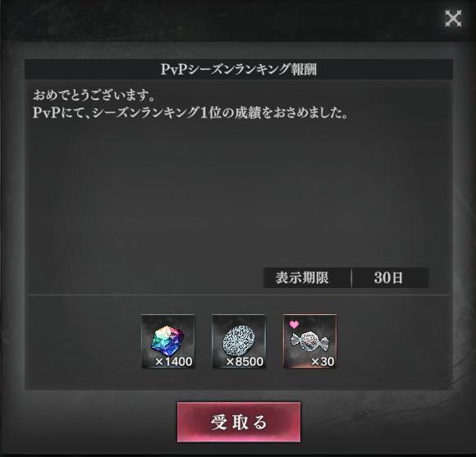Click the シーズンランキング1位 message line

click(x=190, y=113)
